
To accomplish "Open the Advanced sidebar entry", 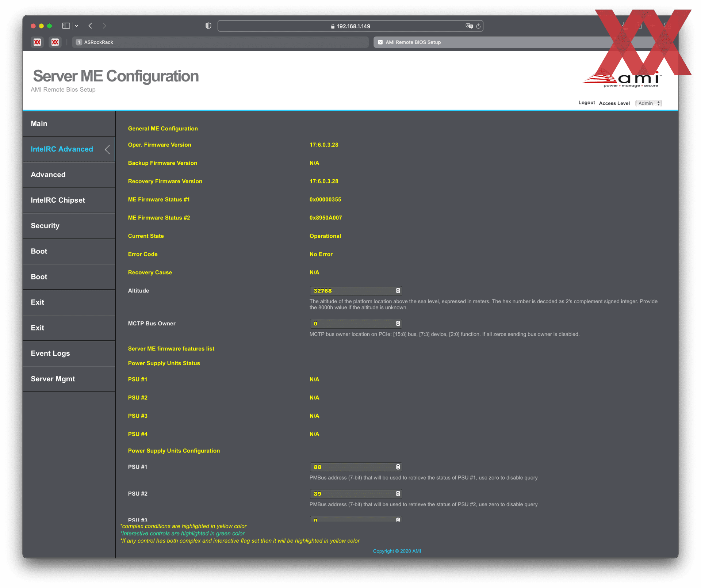I will tap(69, 175).
